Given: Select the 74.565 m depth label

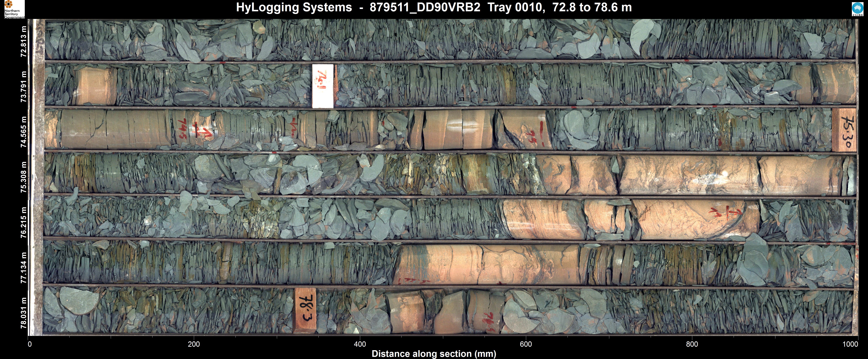Looking at the screenshot, I should coord(24,132).
